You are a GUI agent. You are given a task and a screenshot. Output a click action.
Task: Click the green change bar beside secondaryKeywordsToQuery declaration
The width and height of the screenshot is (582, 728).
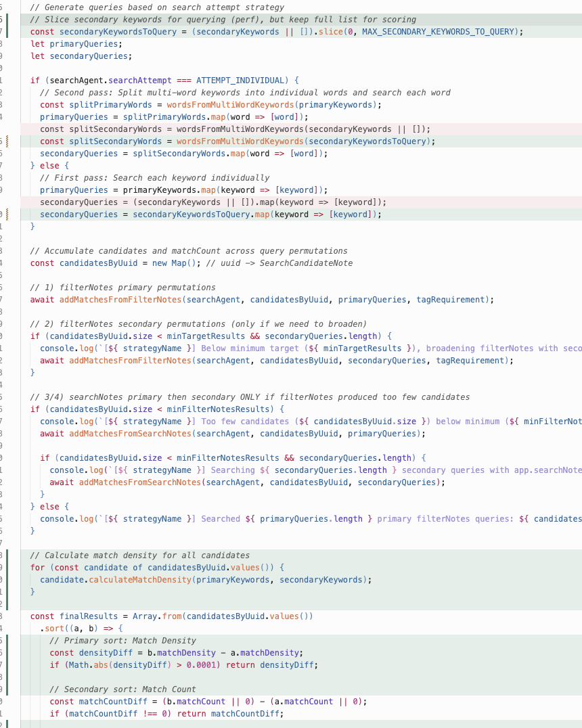click(x=8, y=32)
